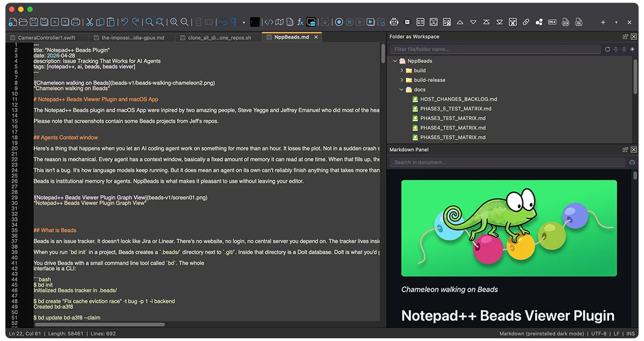Image resolution: width=644 pixels, height=341 pixels.
Task: Open the Replace toolbar icon
Action: (160, 22)
